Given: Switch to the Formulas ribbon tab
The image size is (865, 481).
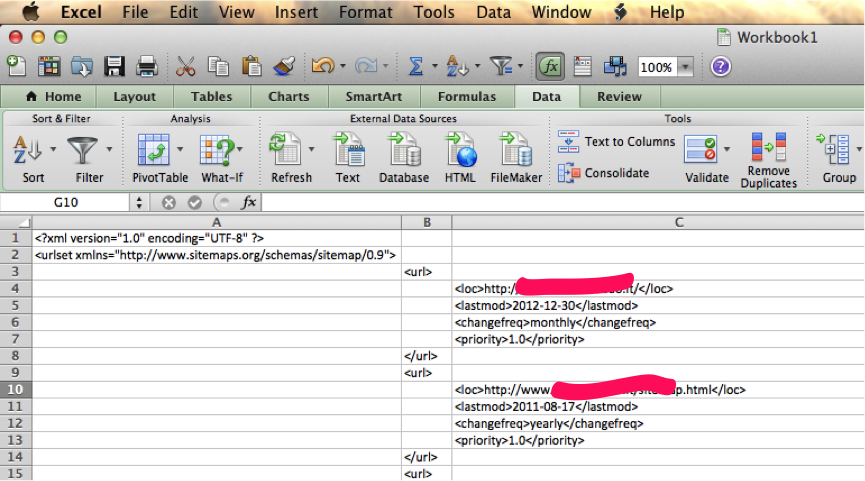Looking at the screenshot, I should point(465,97).
